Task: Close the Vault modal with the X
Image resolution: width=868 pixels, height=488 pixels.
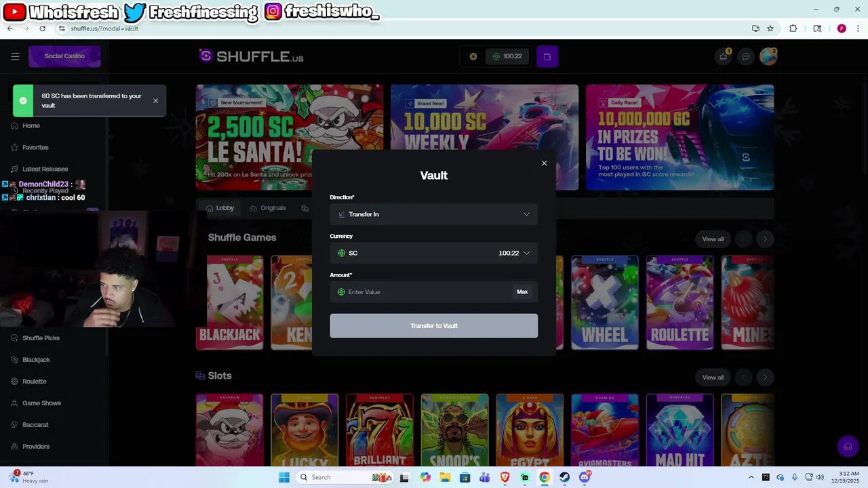Action: [x=544, y=163]
